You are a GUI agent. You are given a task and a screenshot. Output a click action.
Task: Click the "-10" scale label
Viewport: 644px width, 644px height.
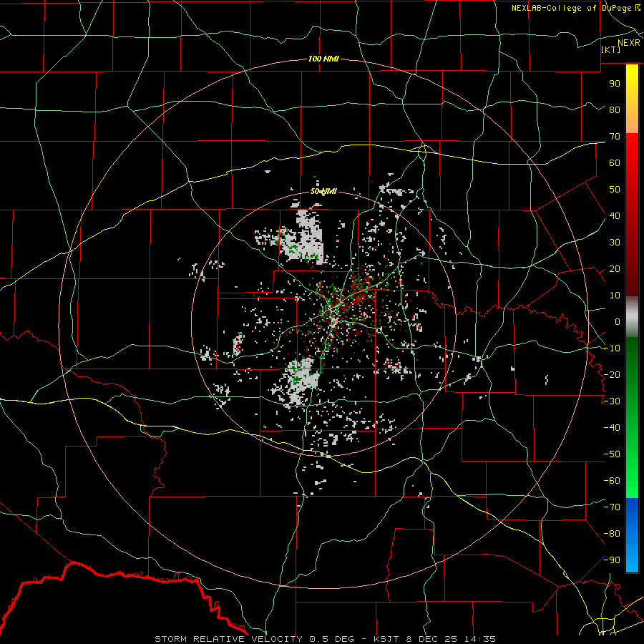click(x=612, y=348)
